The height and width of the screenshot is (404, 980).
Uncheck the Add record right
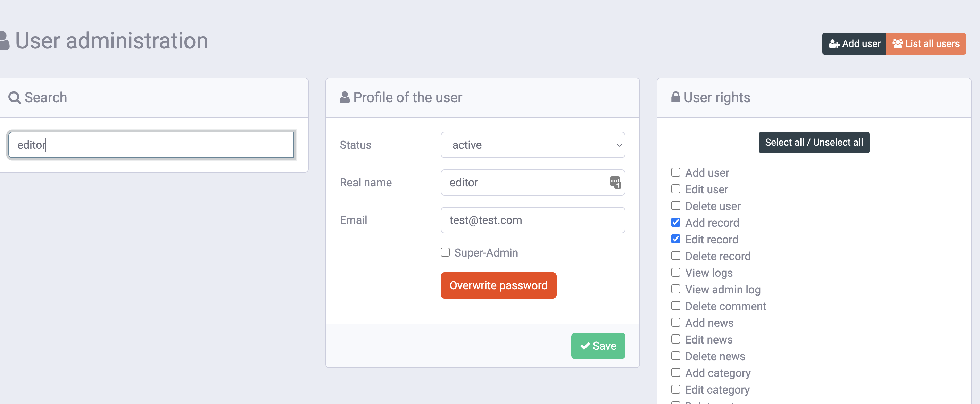(x=675, y=222)
